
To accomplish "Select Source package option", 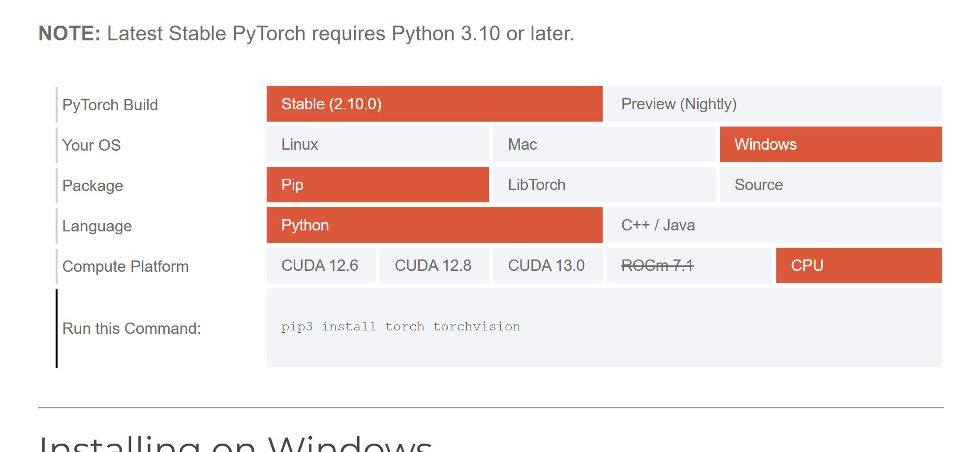I will pos(831,185).
